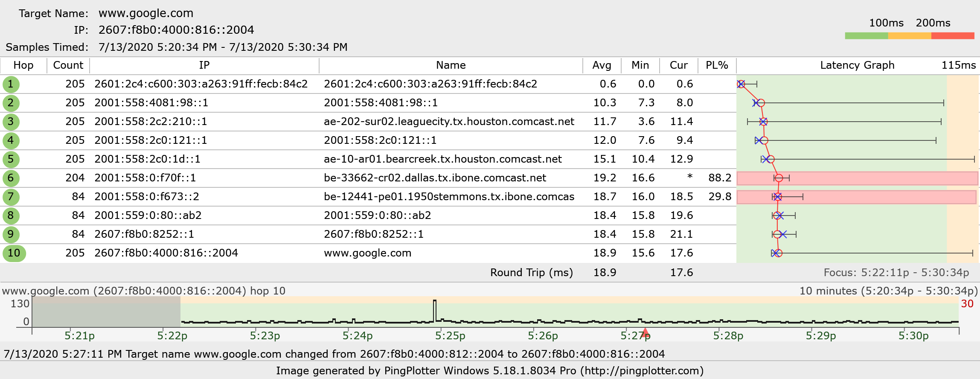
Task: Click the Latency Graph column header
Action: point(858,65)
